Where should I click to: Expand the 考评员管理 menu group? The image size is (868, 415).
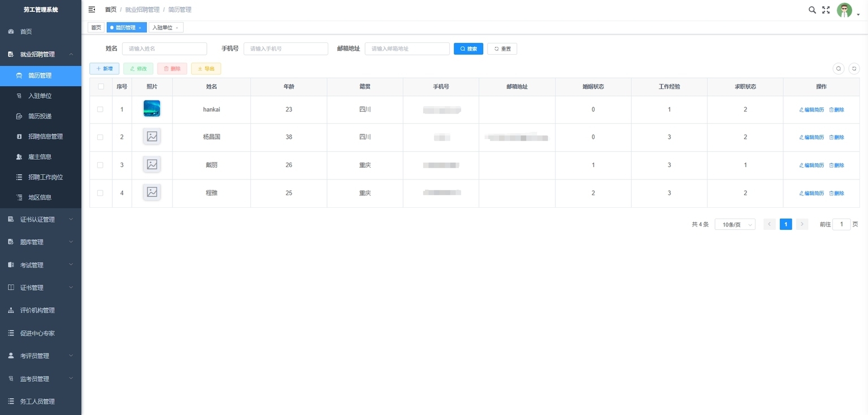click(x=71, y=356)
